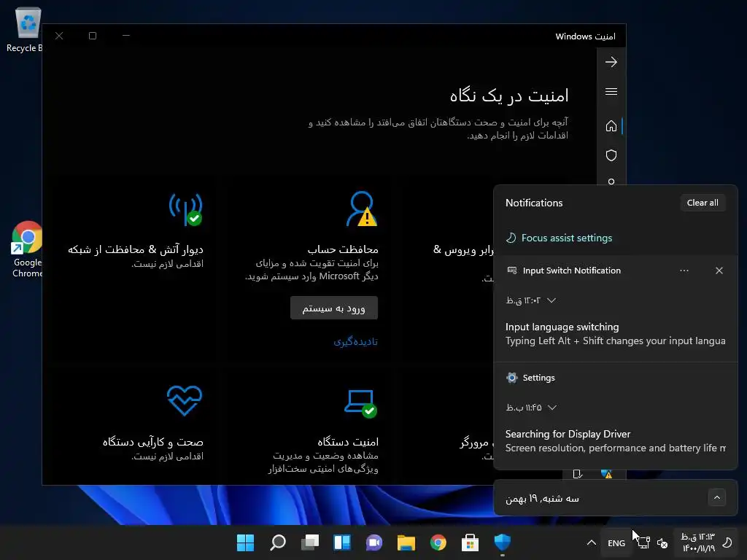Click the Firewall & network protection heading text

135,249
